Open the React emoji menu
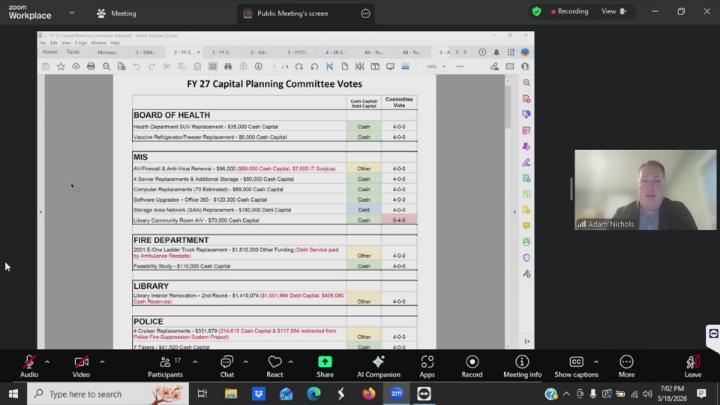The width and height of the screenshot is (720, 405). 275,363
